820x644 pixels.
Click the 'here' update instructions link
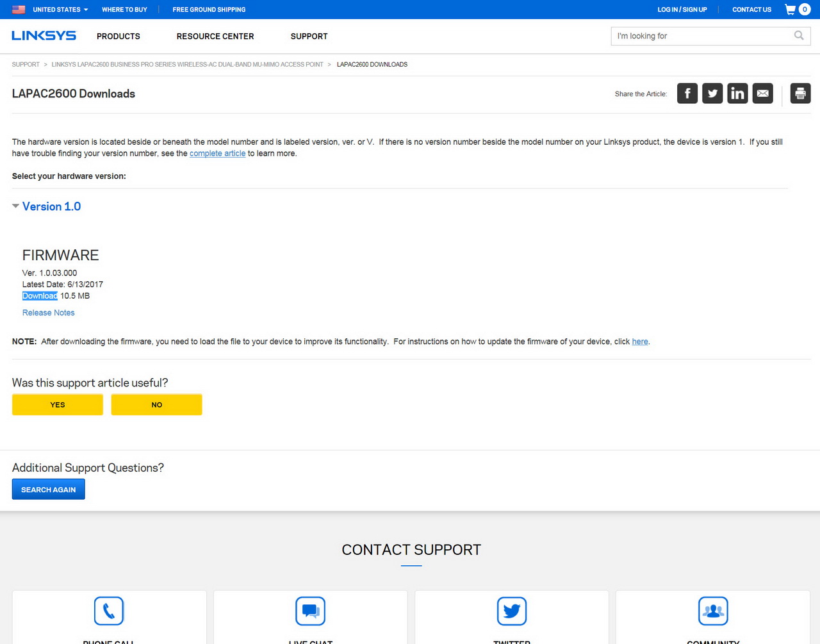(640, 342)
